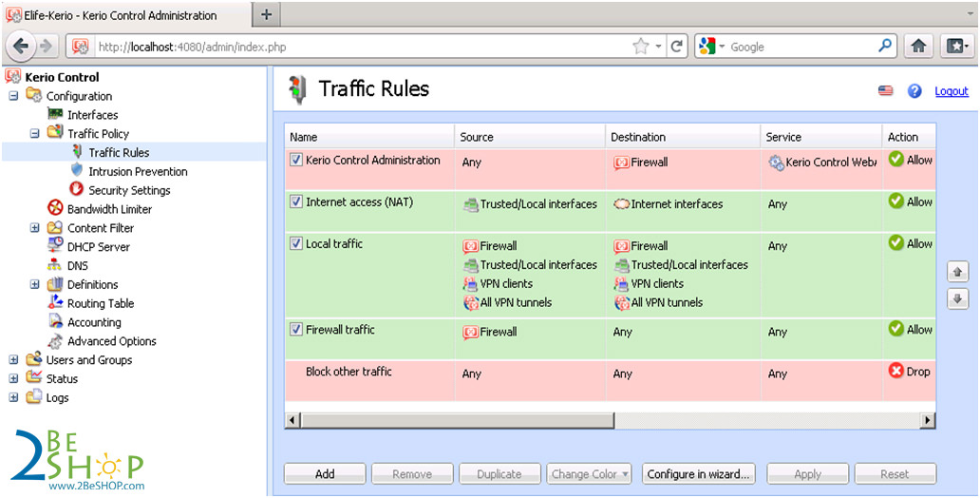
Task: Click the DHCP Server icon
Action: point(56,246)
